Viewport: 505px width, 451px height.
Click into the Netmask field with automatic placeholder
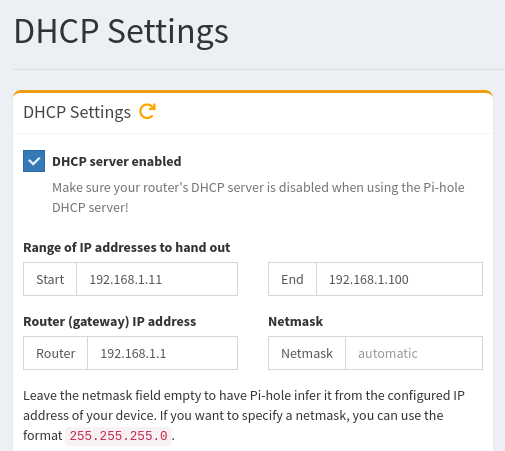[414, 353]
